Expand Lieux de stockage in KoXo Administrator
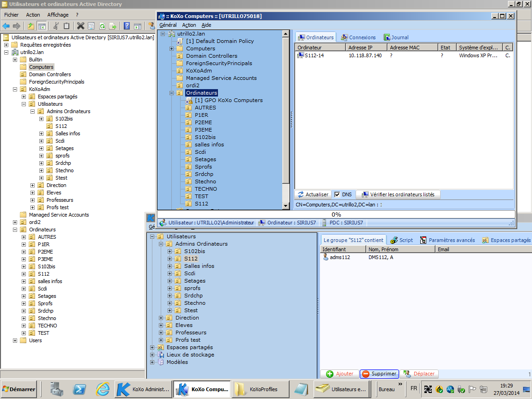 (x=152, y=355)
